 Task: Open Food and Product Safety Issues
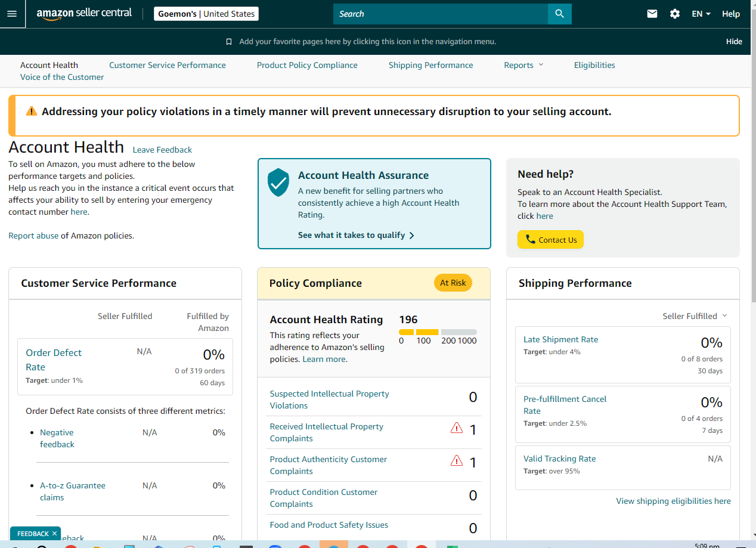[x=329, y=525]
